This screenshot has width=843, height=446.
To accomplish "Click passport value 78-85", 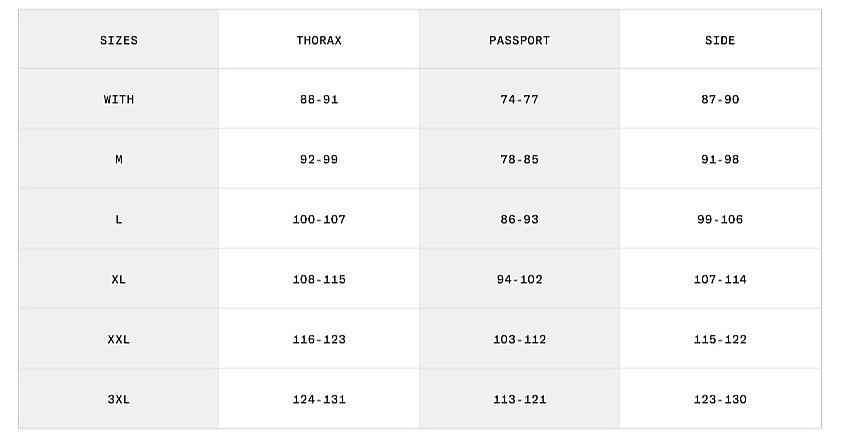I will click(519, 160).
